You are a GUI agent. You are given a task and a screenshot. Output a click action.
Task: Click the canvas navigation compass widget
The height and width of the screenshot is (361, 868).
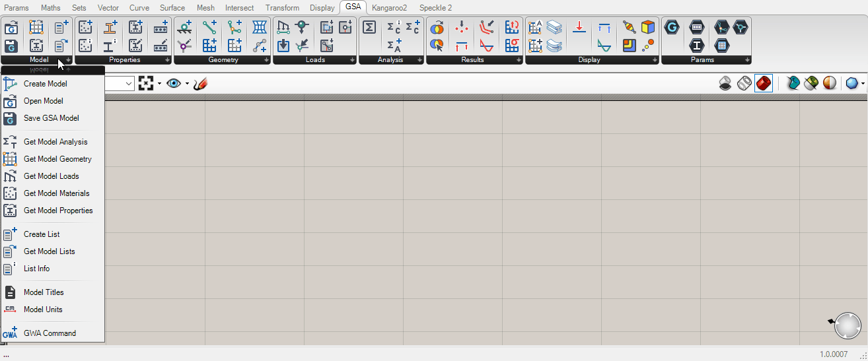[847, 325]
